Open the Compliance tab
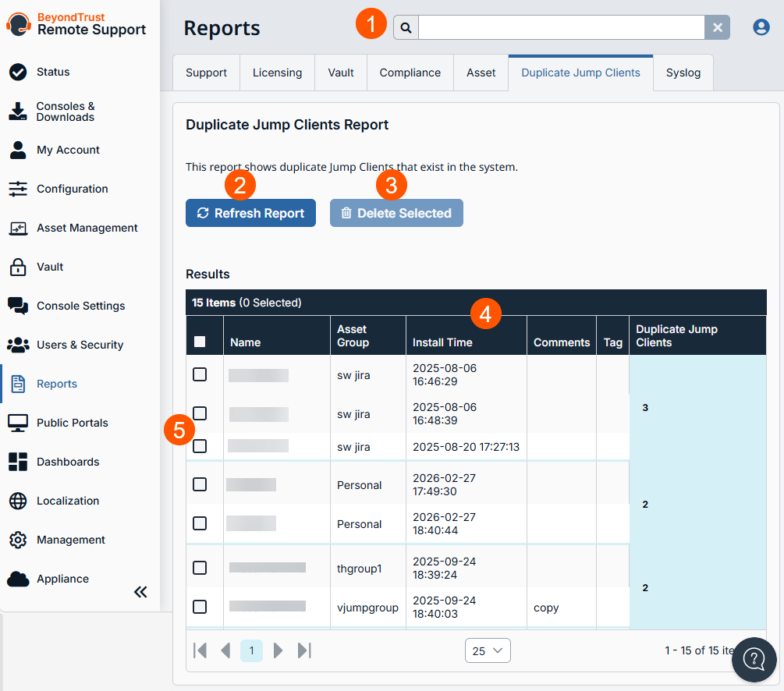 [410, 73]
